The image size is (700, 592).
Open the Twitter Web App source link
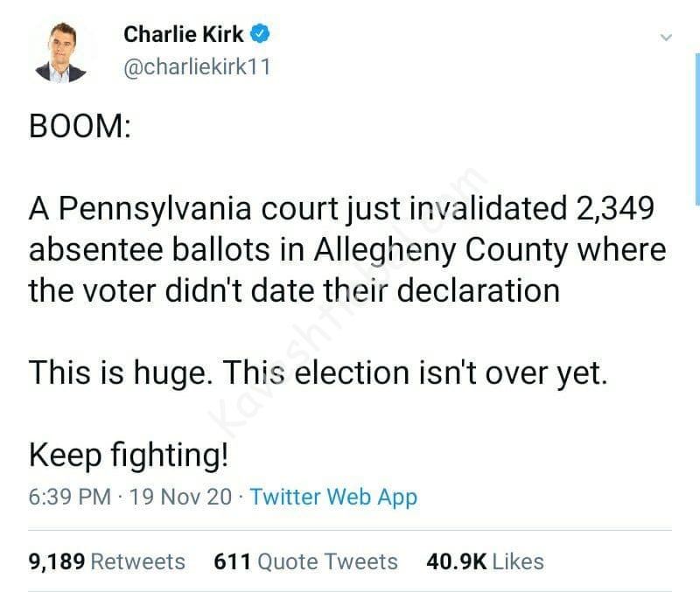point(333,498)
